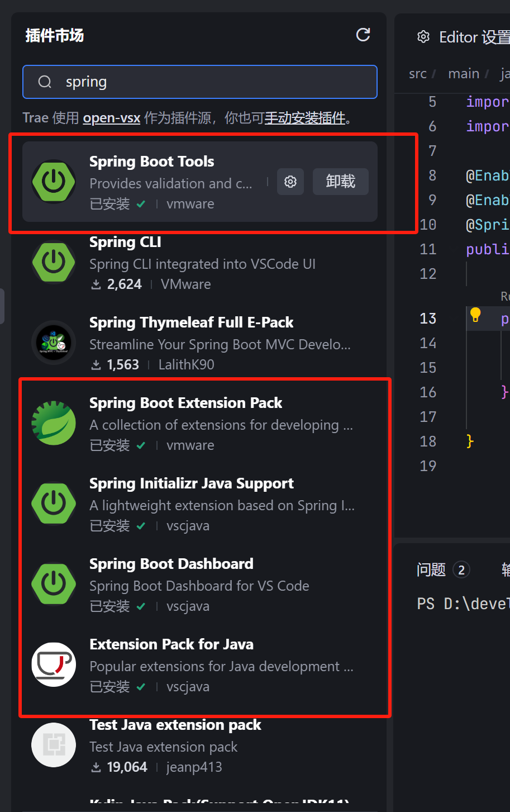The width and height of the screenshot is (510, 812).
Task: Click the Extension Pack for Java cup icon
Action: [x=54, y=664]
